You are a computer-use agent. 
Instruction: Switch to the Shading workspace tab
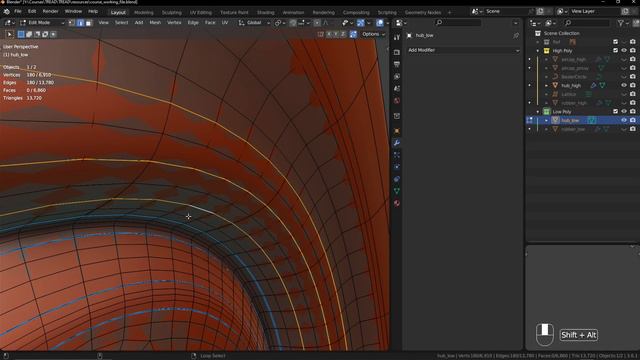[265, 13]
